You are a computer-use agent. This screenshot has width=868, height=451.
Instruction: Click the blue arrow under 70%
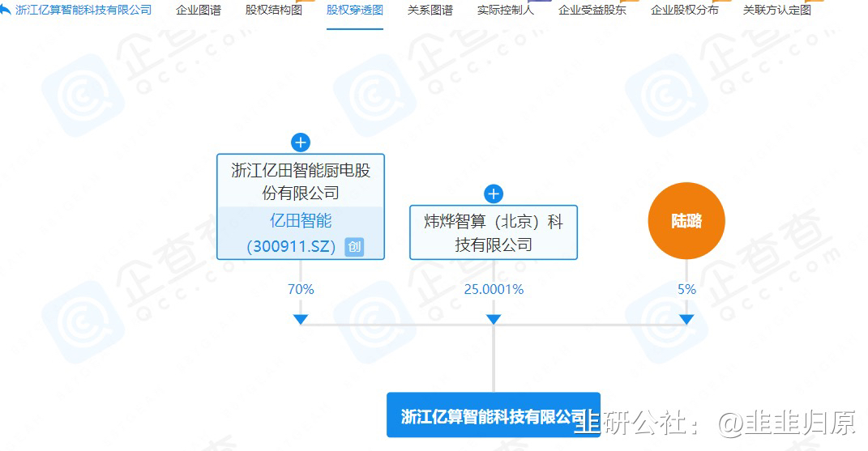pos(301,319)
